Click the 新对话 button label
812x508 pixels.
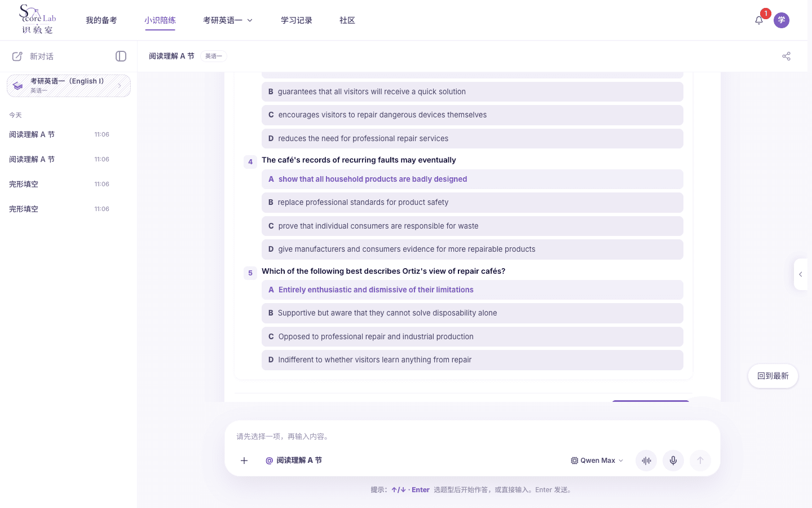42,56
